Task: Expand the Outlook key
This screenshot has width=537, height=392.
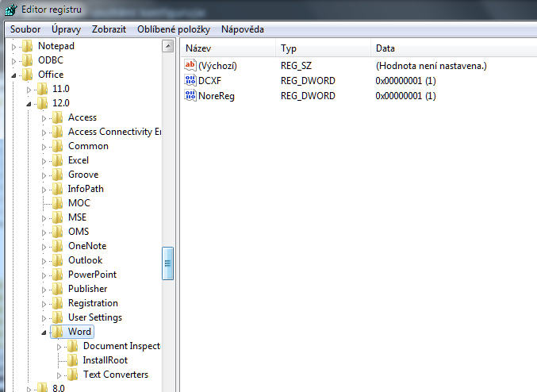Action: (x=44, y=261)
